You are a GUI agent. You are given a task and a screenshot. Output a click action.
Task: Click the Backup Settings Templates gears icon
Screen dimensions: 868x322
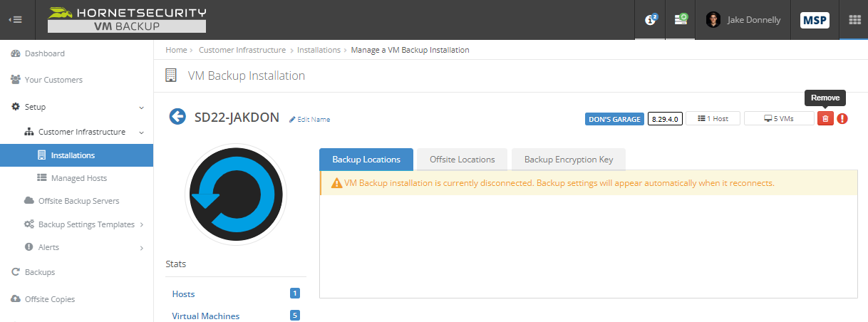(29, 224)
